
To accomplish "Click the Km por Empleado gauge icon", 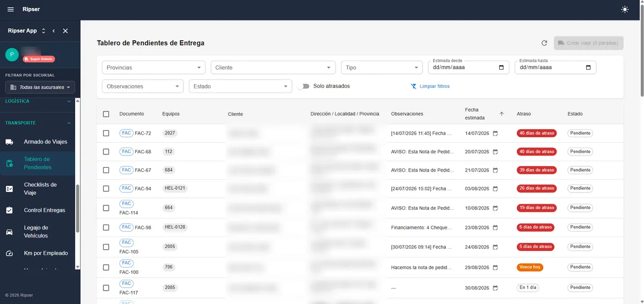I will coord(10,253).
